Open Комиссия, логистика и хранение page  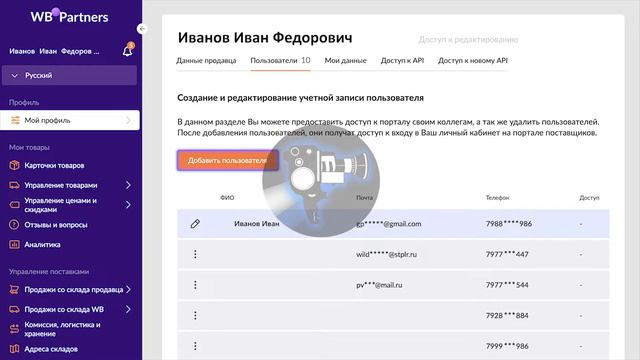click(x=62, y=329)
